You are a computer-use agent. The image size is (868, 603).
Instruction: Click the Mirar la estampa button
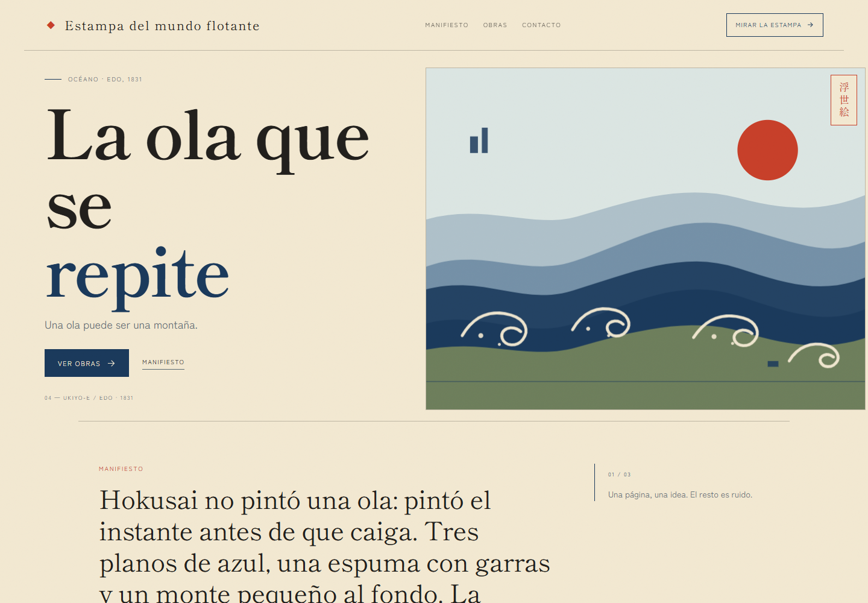click(x=775, y=25)
